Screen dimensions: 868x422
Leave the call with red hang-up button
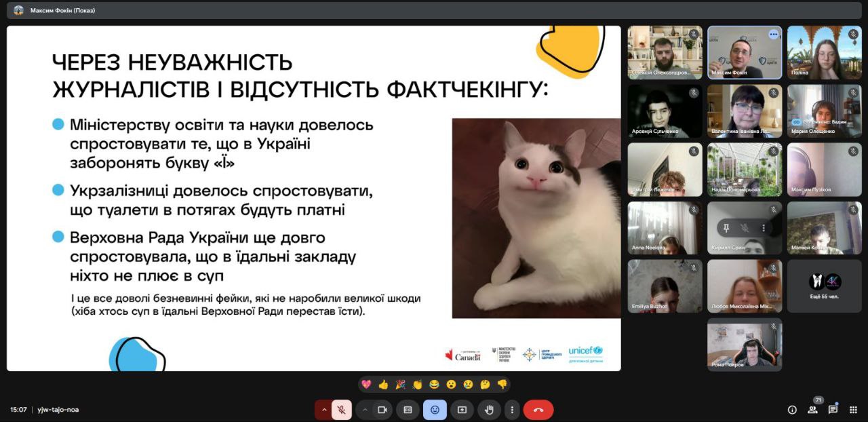pos(538,410)
